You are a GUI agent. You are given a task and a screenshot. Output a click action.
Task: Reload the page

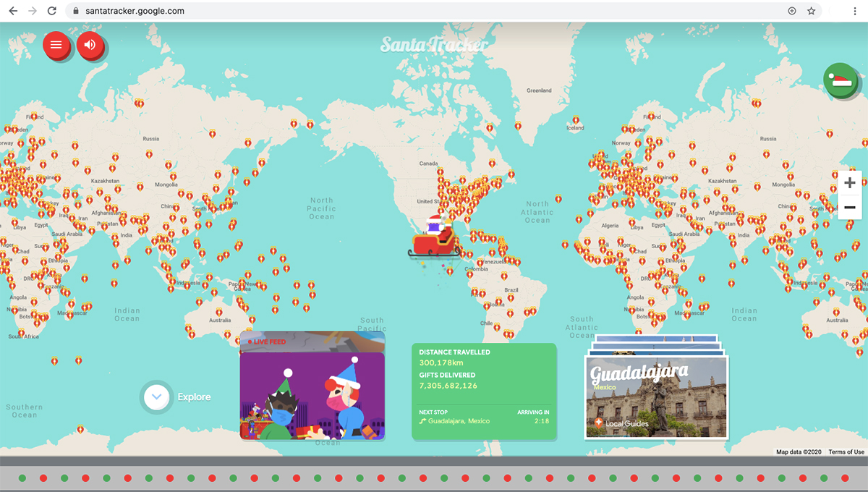pos(51,11)
